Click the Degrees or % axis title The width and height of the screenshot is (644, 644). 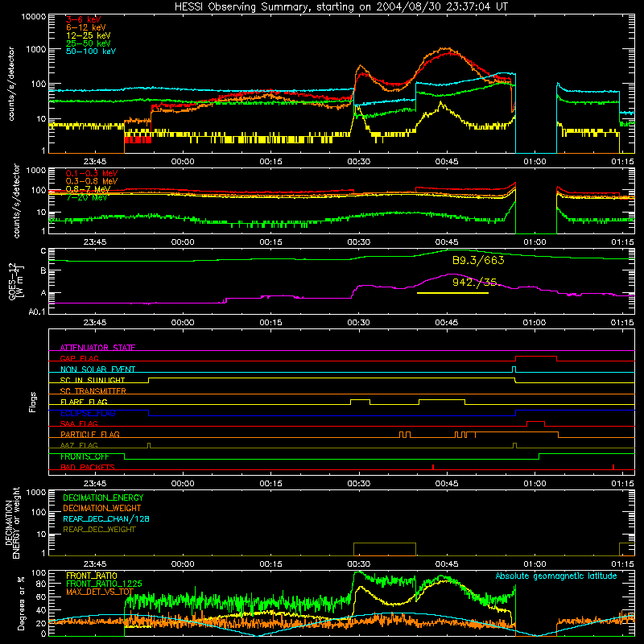(21, 604)
